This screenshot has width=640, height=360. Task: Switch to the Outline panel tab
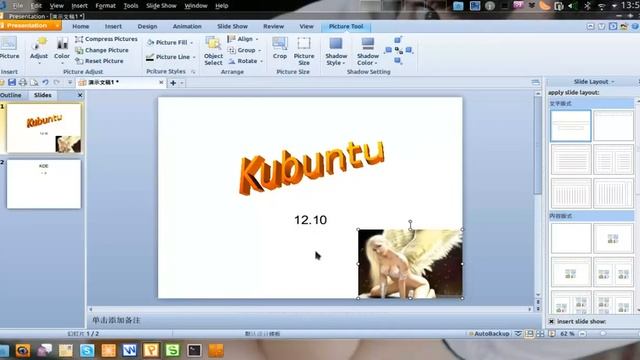[11, 95]
